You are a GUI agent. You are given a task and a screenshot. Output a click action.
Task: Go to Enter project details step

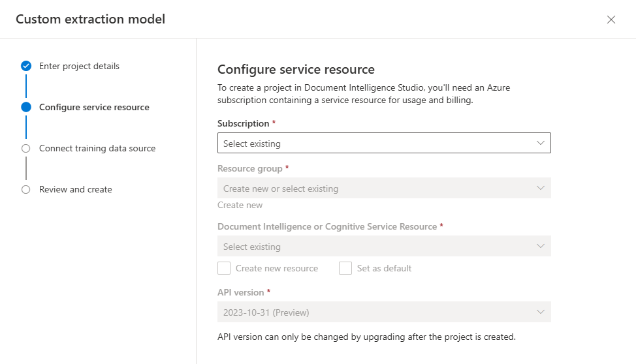click(79, 66)
